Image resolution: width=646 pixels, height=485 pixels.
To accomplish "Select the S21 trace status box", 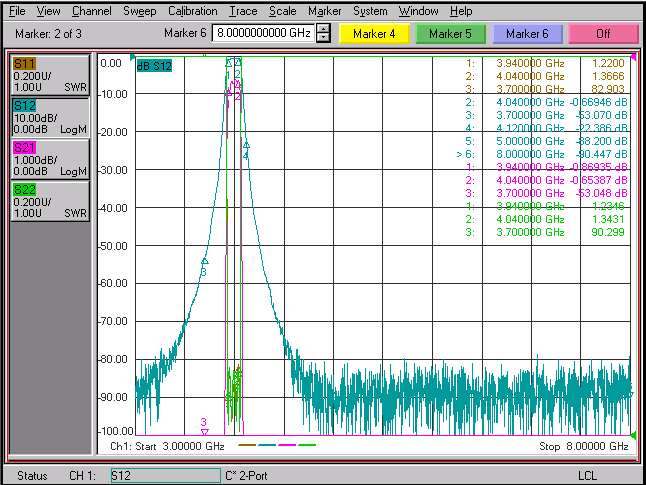I will (x=50, y=159).
